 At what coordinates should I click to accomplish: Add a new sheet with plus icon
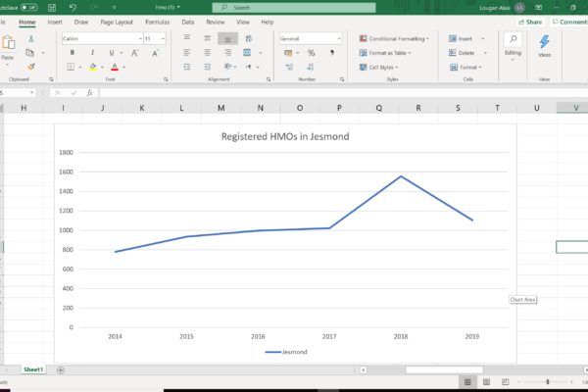[x=61, y=370]
